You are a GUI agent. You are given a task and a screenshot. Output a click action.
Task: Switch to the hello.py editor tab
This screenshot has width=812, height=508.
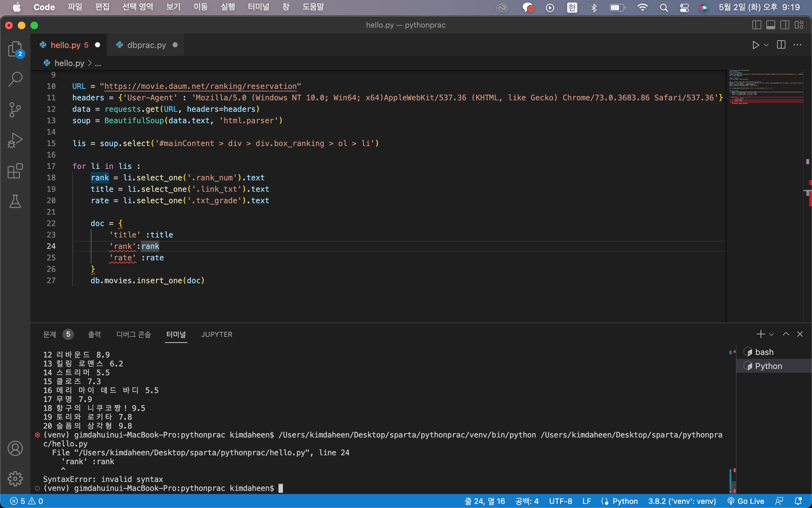tap(69, 45)
